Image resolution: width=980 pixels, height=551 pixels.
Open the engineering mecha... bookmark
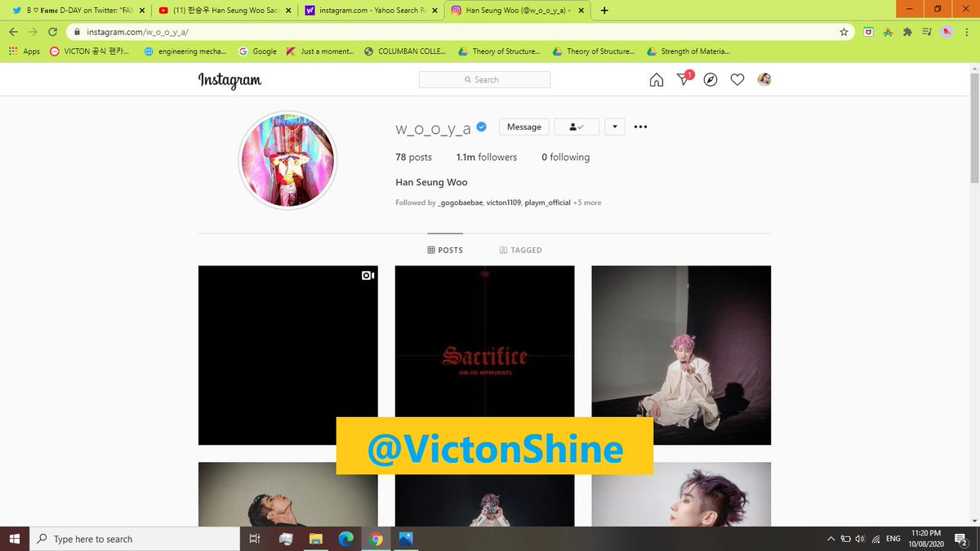point(185,51)
